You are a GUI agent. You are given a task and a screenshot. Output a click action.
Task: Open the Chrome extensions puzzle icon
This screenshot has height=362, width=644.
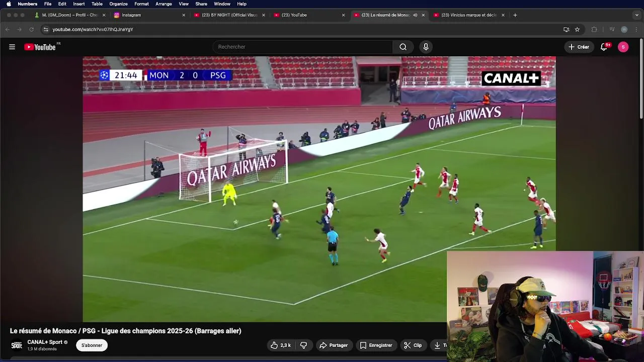pos(594,29)
